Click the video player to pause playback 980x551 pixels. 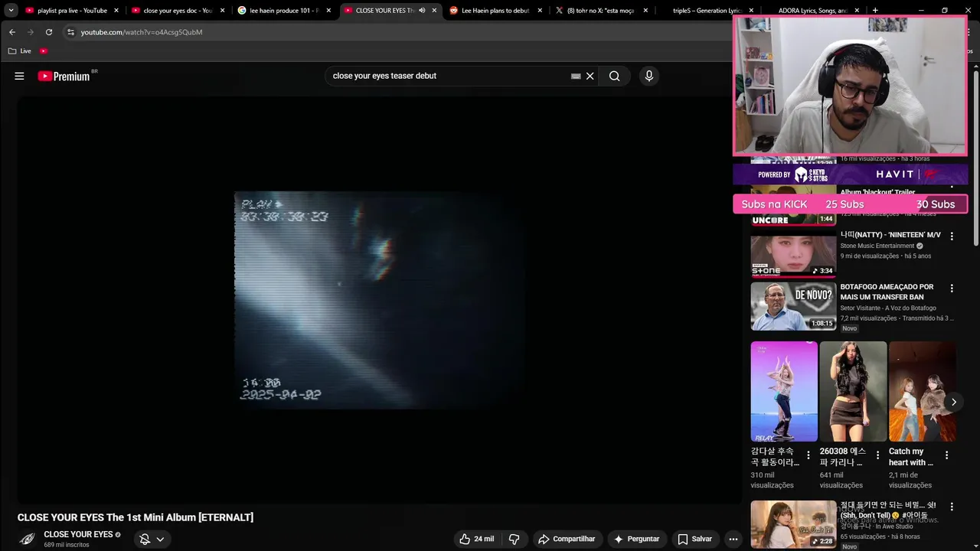click(380, 300)
